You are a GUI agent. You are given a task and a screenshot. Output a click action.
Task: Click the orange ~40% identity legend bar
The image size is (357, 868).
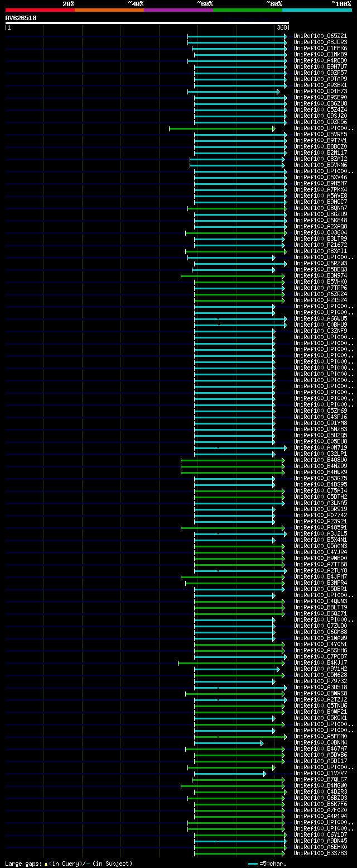[109, 10]
